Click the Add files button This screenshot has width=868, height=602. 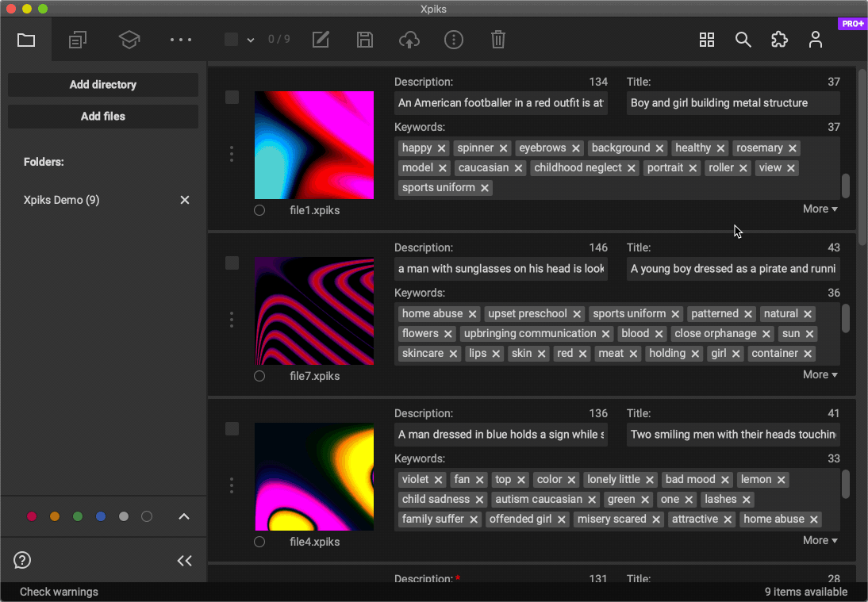tap(102, 116)
